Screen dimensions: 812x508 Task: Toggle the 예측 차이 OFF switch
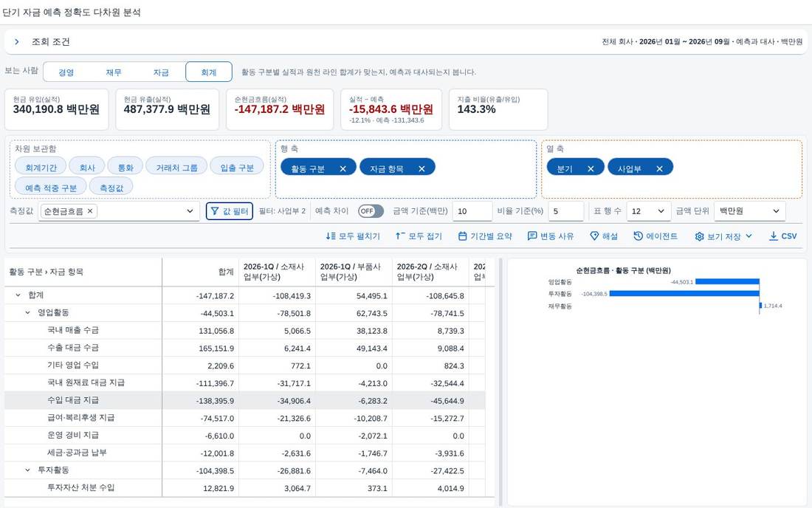click(x=371, y=211)
